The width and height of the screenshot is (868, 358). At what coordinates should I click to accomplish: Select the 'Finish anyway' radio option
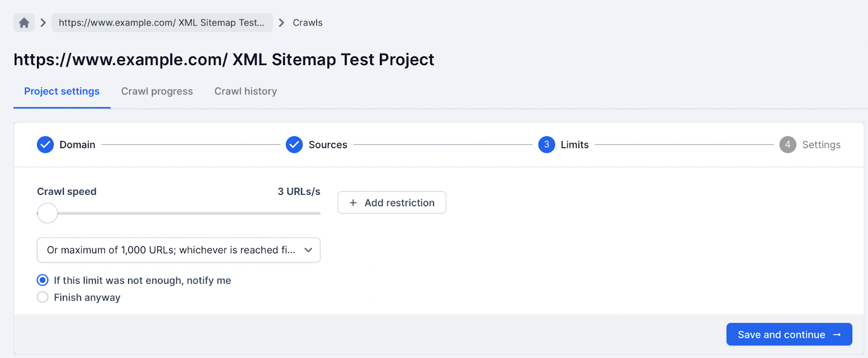[42, 297]
